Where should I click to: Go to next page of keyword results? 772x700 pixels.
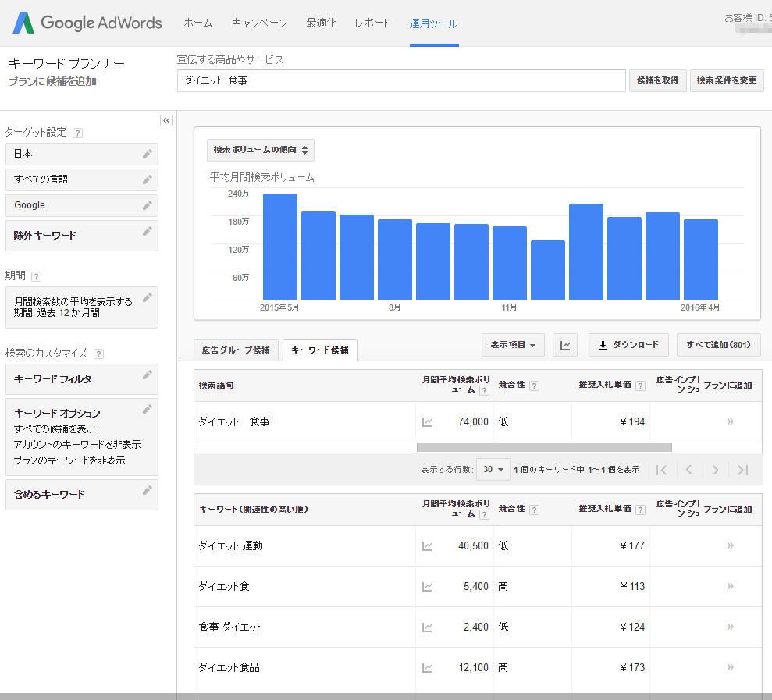tap(713, 470)
